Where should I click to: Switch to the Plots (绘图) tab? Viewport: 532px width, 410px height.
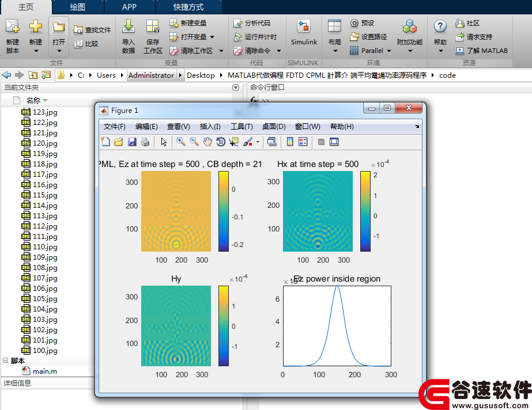tap(78, 7)
